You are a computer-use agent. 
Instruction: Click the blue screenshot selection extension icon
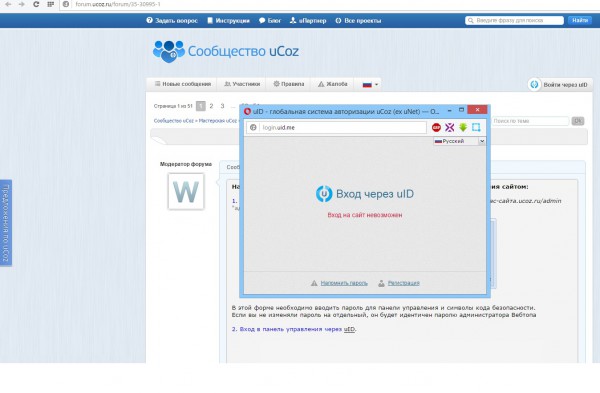click(476, 127)
